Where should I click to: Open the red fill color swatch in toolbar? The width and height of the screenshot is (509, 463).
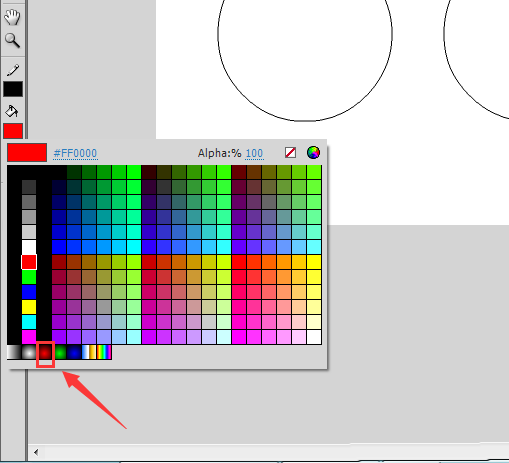point(13,131)
